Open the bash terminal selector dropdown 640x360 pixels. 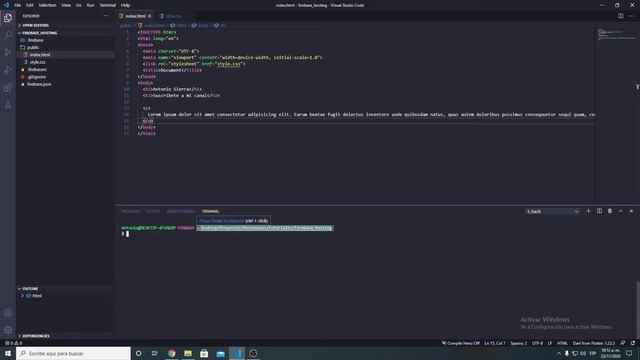(x=552, y=211)
